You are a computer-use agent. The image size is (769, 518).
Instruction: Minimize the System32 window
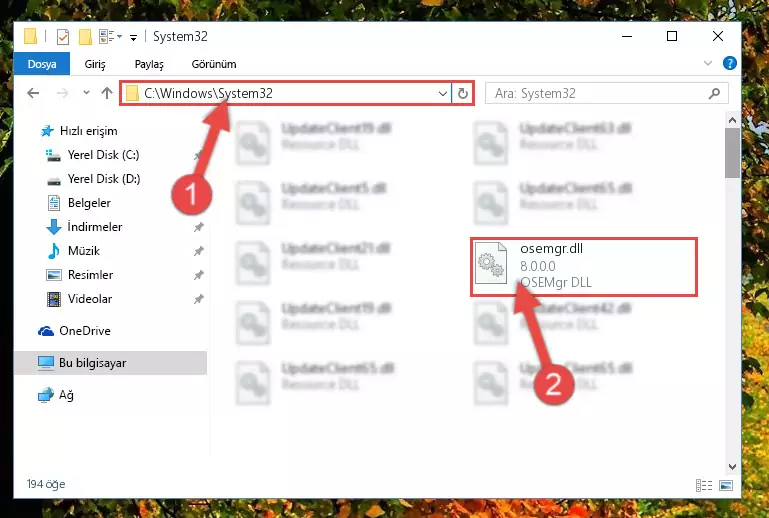(x=627, y=37)
